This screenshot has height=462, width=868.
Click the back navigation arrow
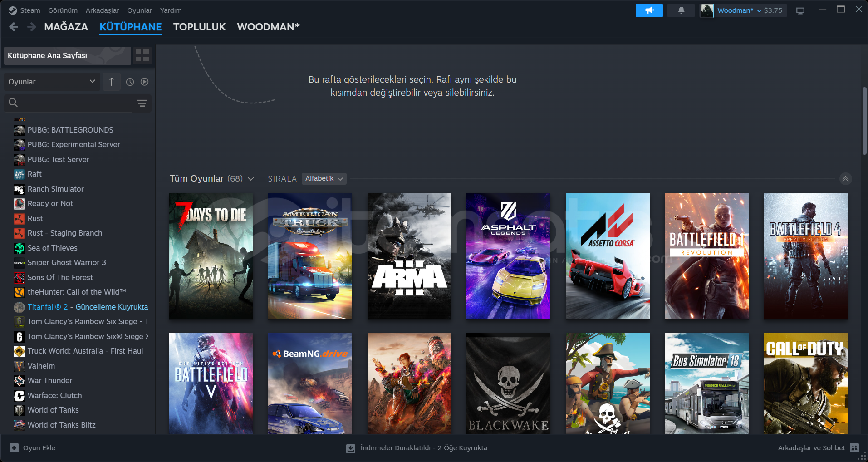tap(14, 27)
